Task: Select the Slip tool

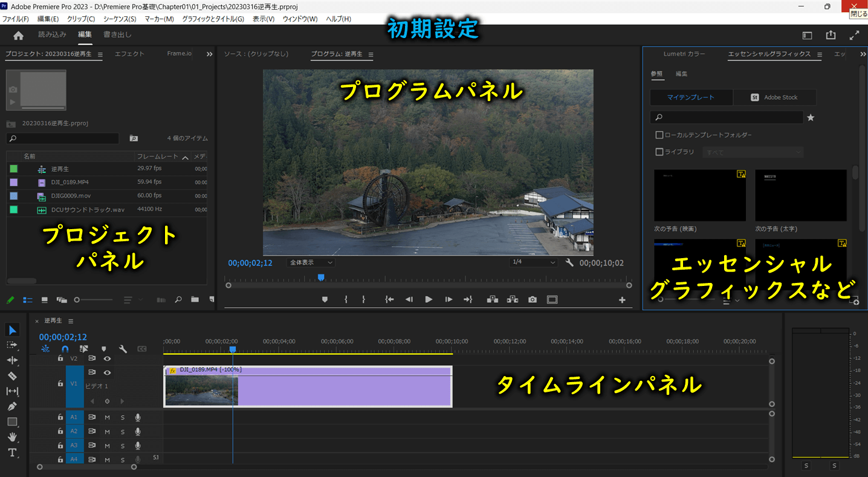Action: click(12, 391)
